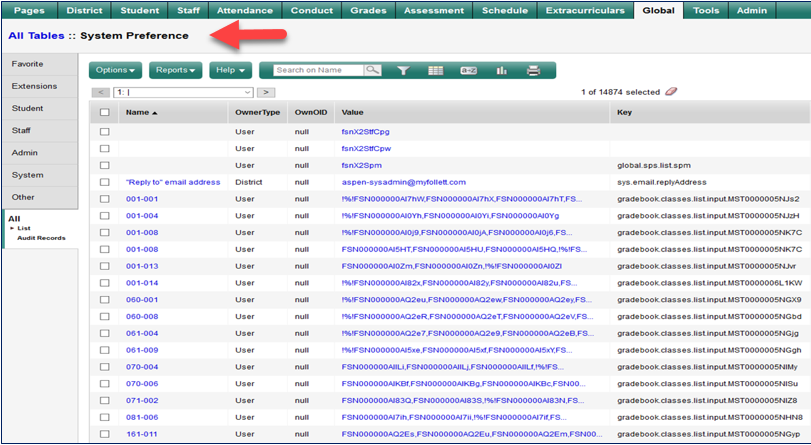Click the "1 of 14874 selected" text
Image resolution: width=811 pixels, height=445 pixels.
click(x=620, y=92)
